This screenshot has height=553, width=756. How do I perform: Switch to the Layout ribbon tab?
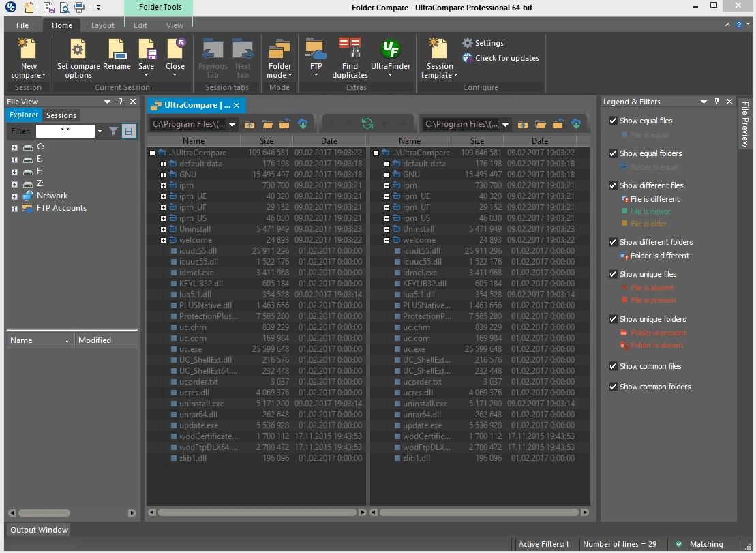pos(103,25)
